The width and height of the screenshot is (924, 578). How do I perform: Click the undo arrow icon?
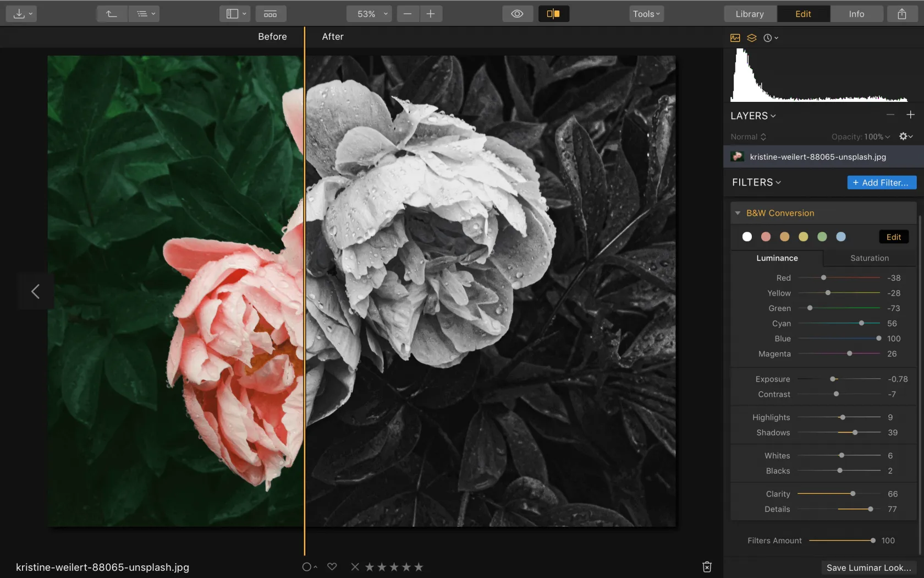[112, 14]
